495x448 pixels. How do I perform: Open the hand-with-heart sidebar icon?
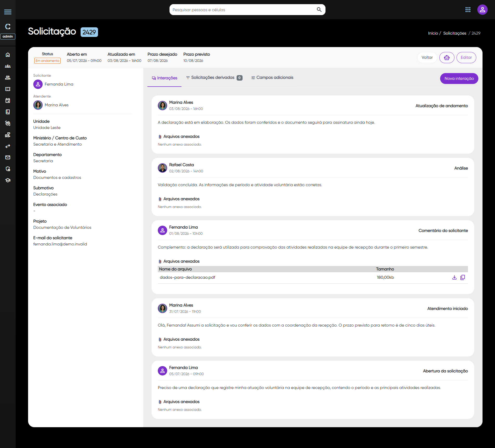[x=8, y=135]
